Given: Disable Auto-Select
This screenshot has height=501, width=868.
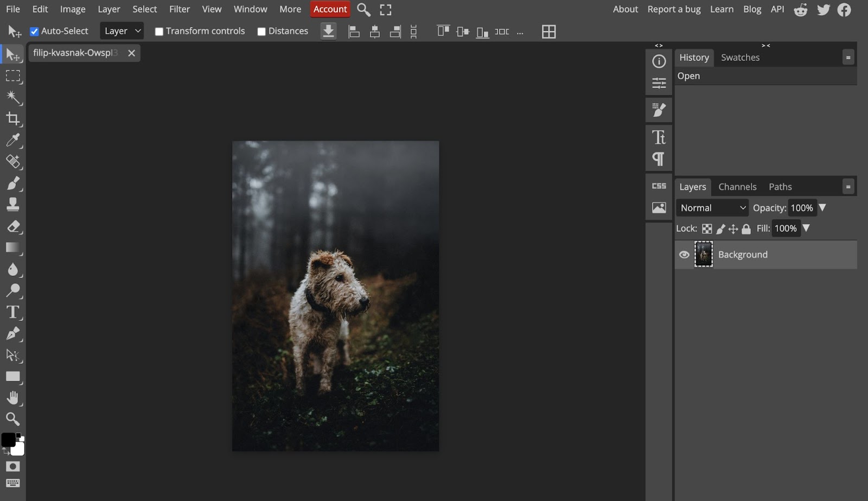Looking at the screenshot, I should click(x=34, y=31).
